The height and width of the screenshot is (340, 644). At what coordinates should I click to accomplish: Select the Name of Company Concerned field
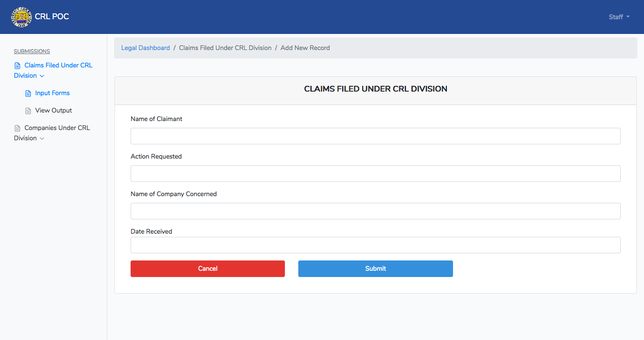tap(375, 211)
